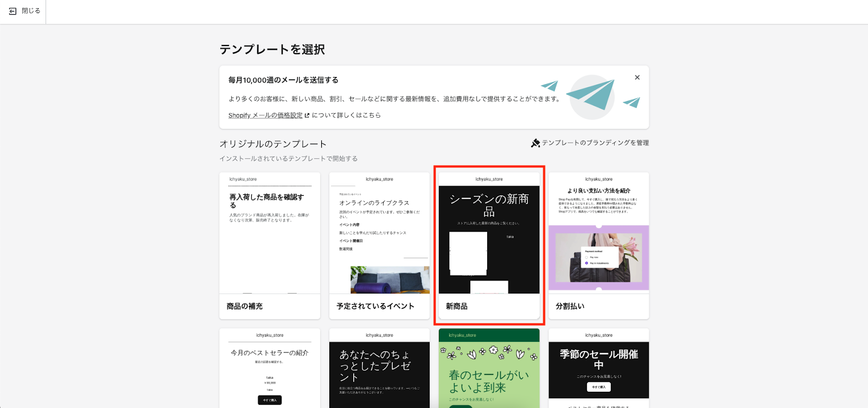Click the 今すぐ購入 button in 季節のセール開催中
Screen dimensions: 868x408
(598, 387)
